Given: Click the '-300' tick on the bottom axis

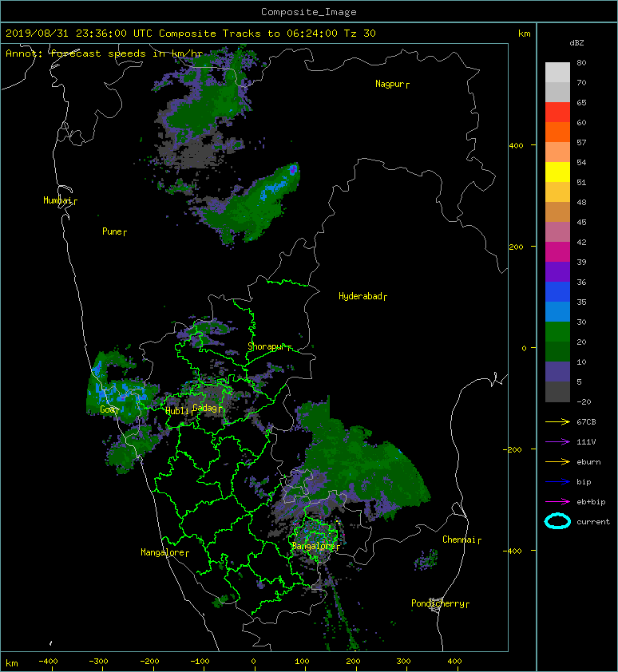Looking at the screenshot, I should (98, 662).
